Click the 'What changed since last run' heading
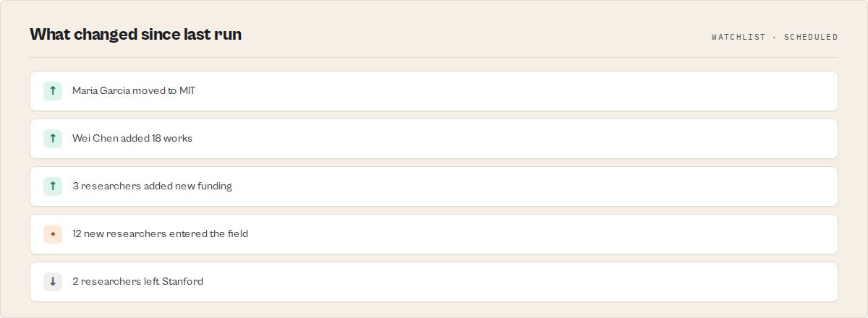868x318 pixels. click(135, 34)
